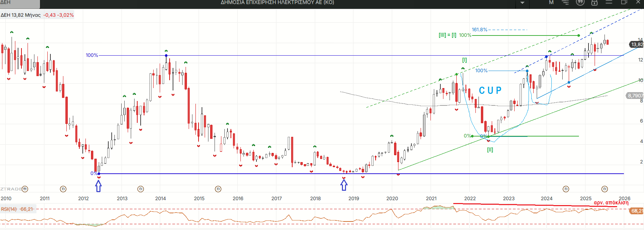Select the green [II] wave label
The height and width of the screenshot is (230, 644).
point(490,149)
